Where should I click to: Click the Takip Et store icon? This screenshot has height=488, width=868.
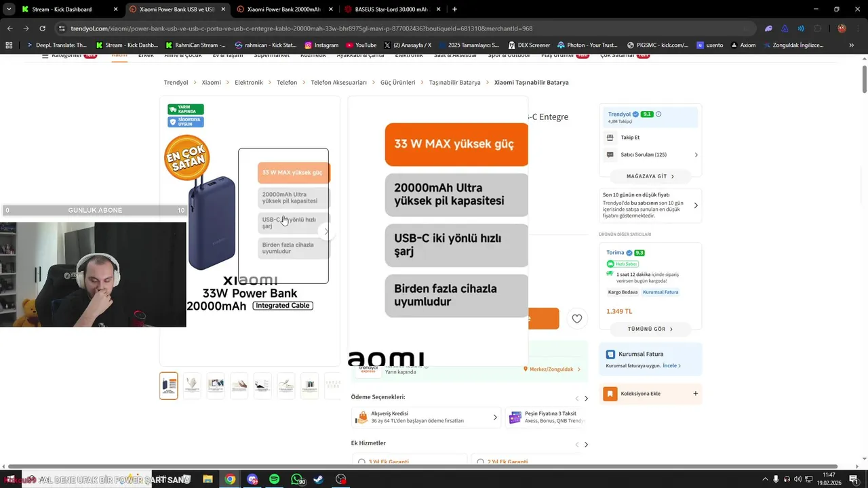tap(610, 138)
